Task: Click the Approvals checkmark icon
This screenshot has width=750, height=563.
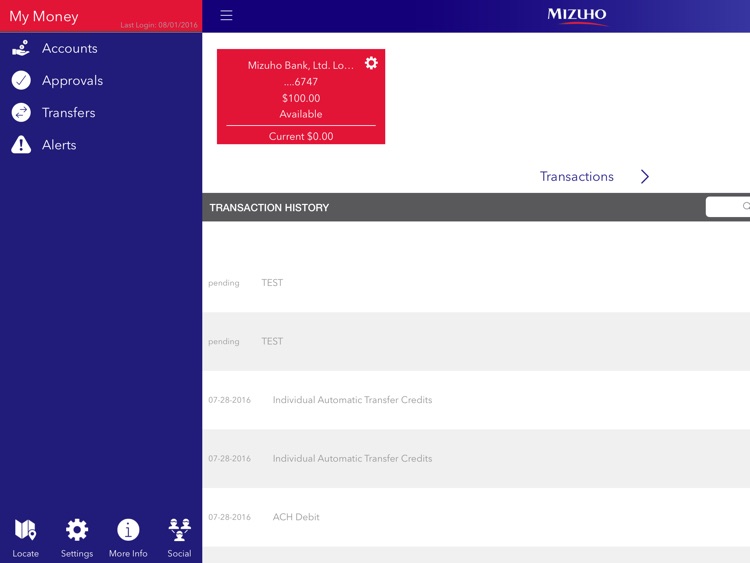Action: [x=21, y=80]
